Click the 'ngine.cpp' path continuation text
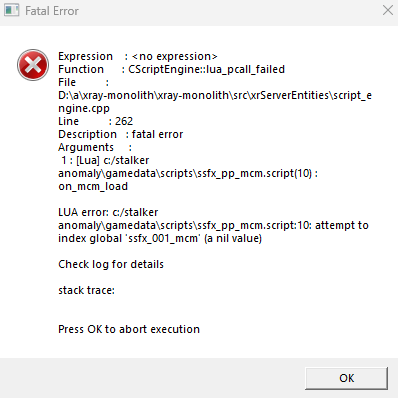 tap(84, 109)
